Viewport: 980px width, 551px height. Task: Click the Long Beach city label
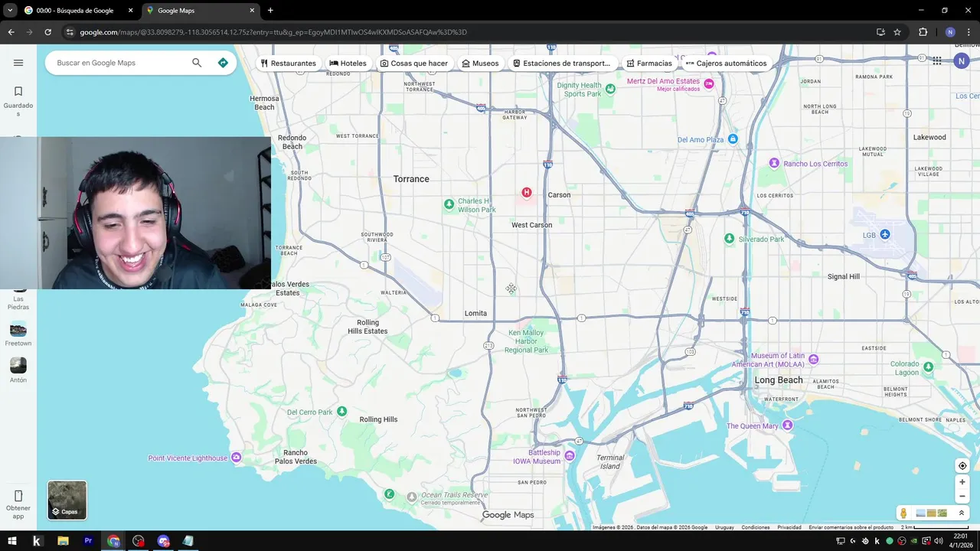point(779,380)
